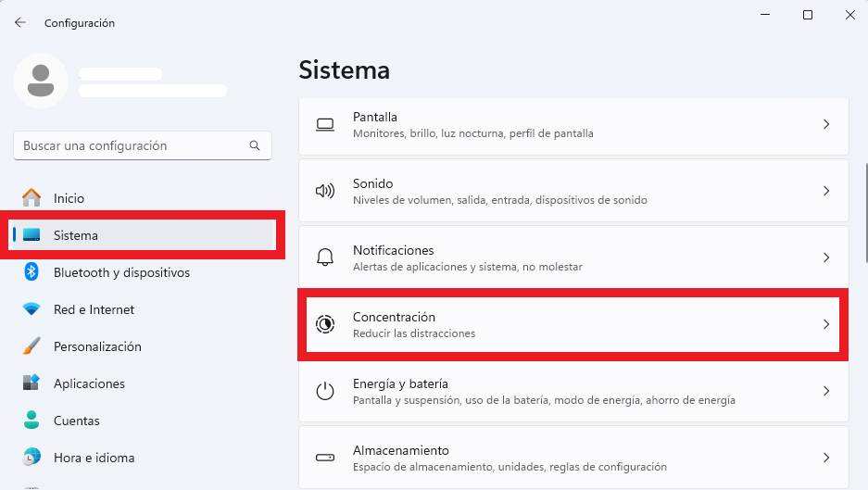Open Sonido using the right chevron
868x490 pixels.
(x=826, y=191)
